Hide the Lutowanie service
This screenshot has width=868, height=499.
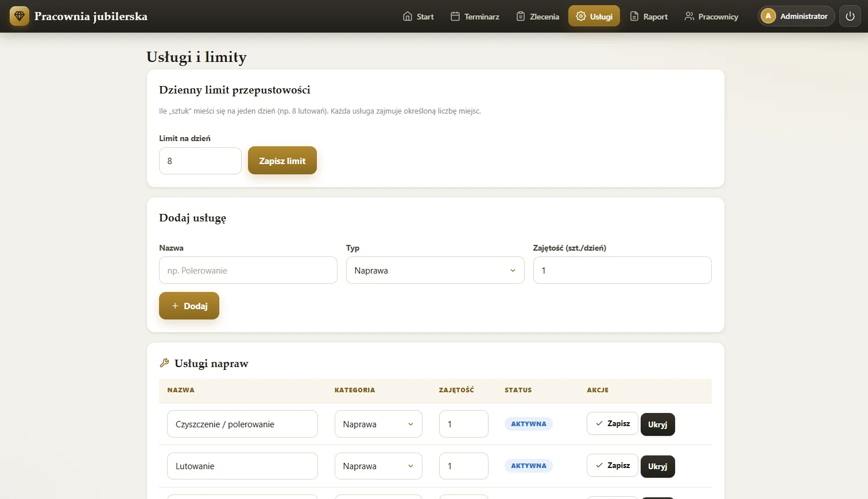coord(658,466)
